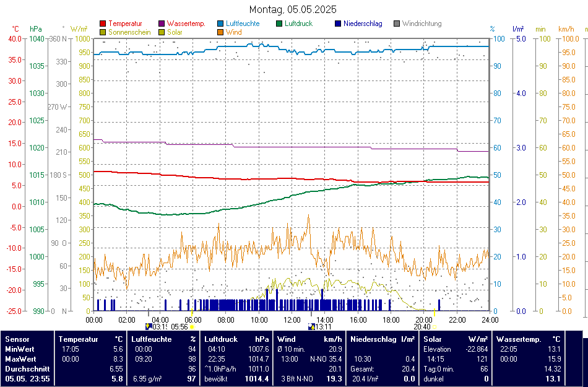Click the current temperature value 5.8
Screen dimensions: 588x387
coord(117,379)
